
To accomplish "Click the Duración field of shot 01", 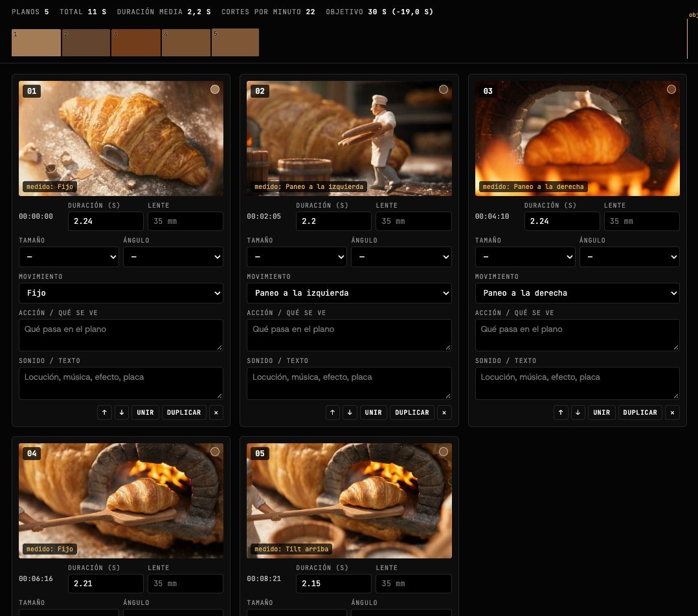I will click(x=106, y=221).
